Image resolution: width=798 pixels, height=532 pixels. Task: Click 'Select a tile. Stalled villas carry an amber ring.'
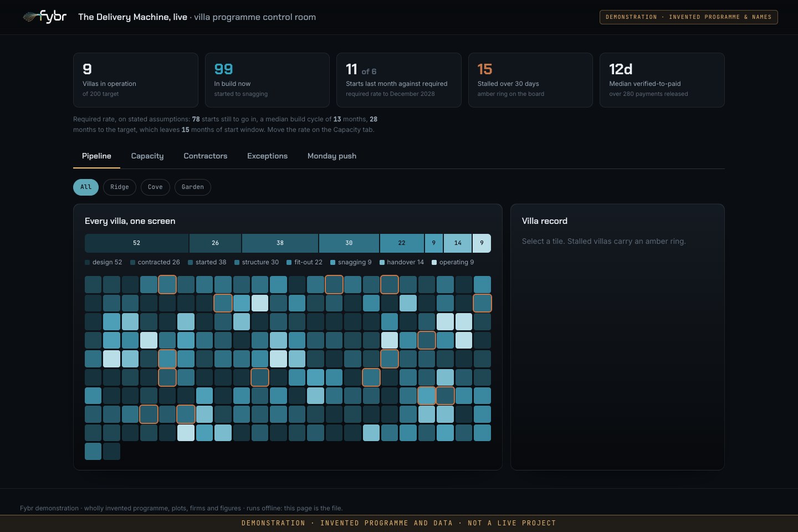(x=604, y=242)
